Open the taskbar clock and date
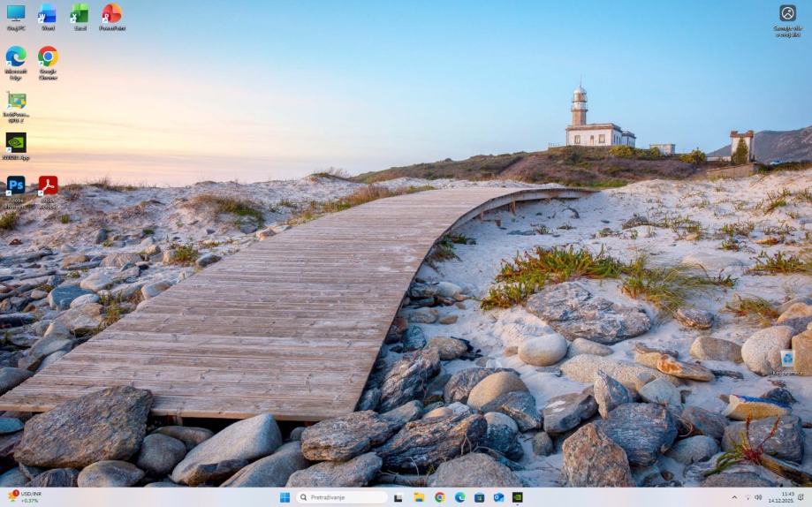Screen dimensions: 812x507 [x=786, y=497]
